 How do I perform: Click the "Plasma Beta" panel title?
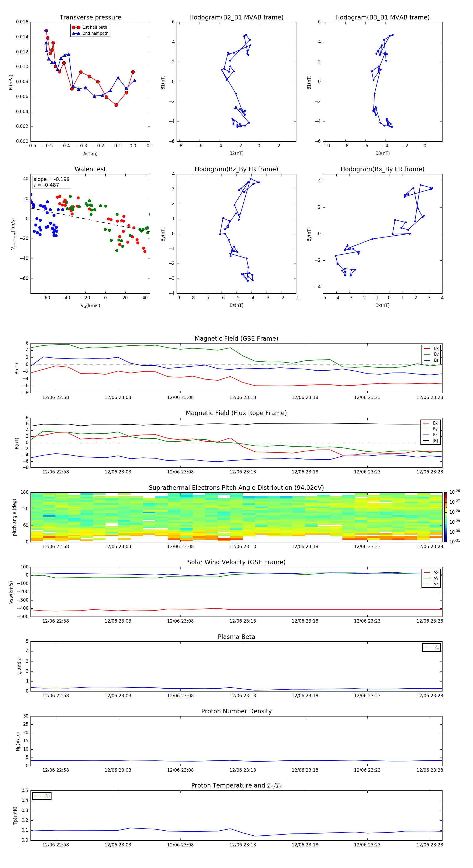(x=236, y=637)
